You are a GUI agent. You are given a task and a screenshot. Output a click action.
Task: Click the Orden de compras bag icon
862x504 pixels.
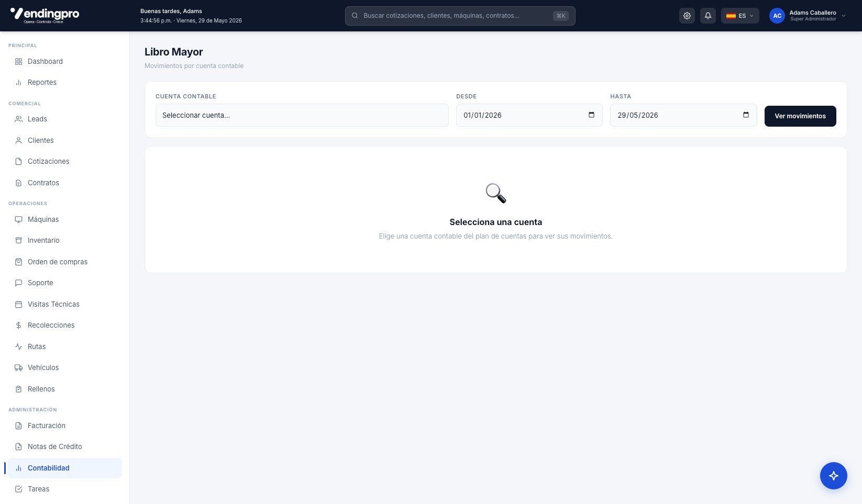coord(18,262)
